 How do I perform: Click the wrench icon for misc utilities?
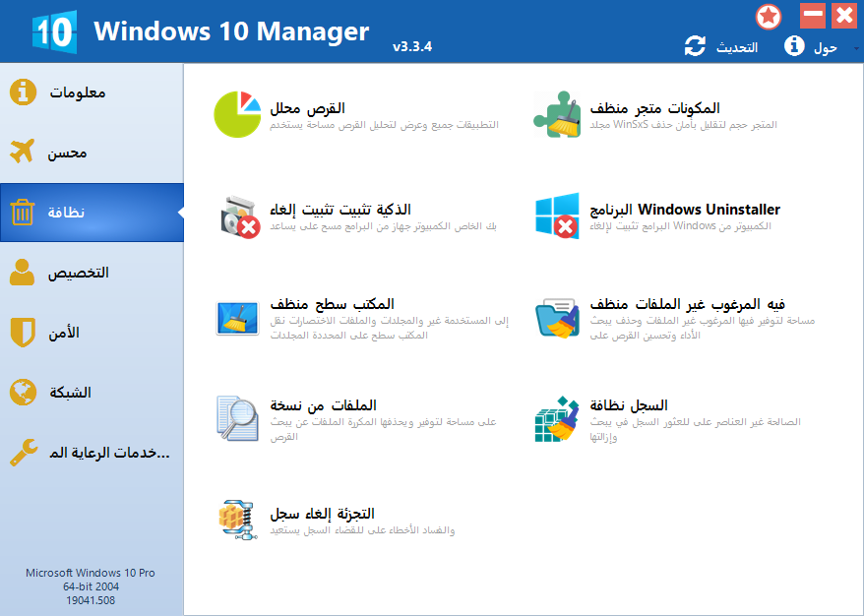[x=24, y=453]
